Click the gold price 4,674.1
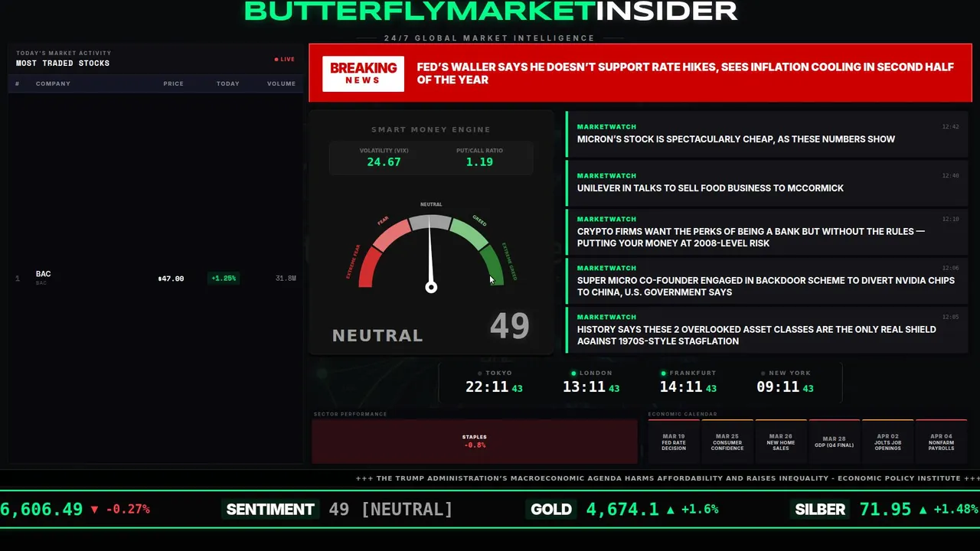Image resolution: width=980 pixels, height=551 pixels. pos(622,510)
